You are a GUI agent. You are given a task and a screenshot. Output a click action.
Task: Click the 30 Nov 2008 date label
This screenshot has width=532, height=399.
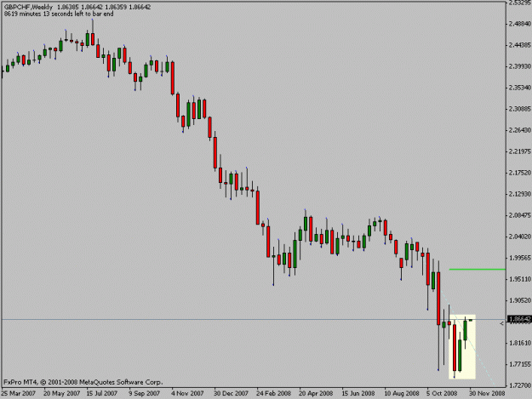point(487,394)
